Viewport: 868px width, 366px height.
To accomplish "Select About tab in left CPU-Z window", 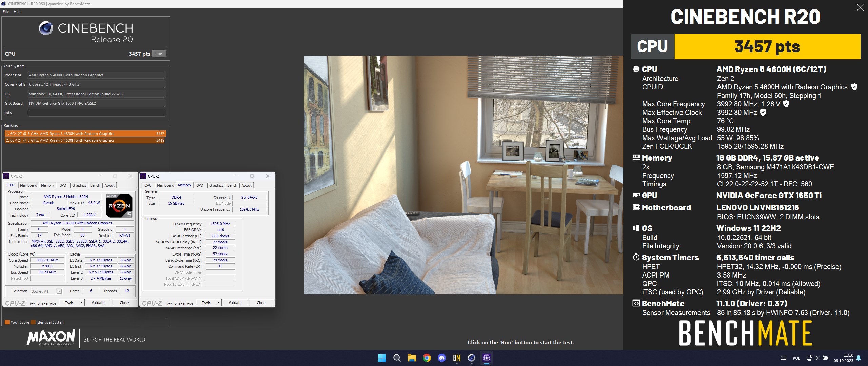I will (x=110, y=185).
